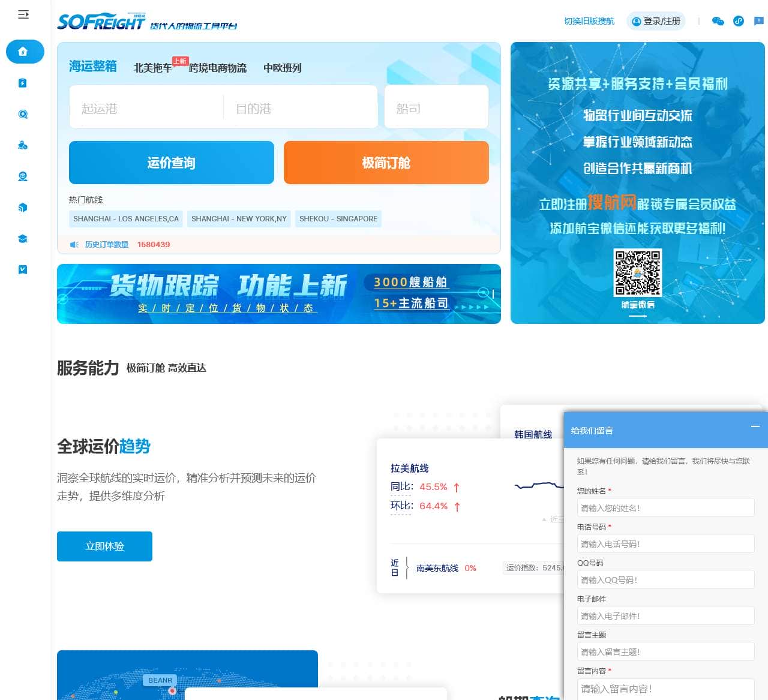Viewport: 768px width, 700px height.
Task: Open the cargo box location icon in the sidebar
Action: tap(23, 176)
